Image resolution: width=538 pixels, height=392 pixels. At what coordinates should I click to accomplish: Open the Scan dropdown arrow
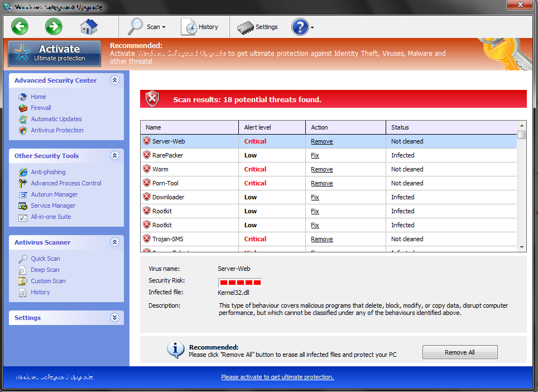point(164,27)
